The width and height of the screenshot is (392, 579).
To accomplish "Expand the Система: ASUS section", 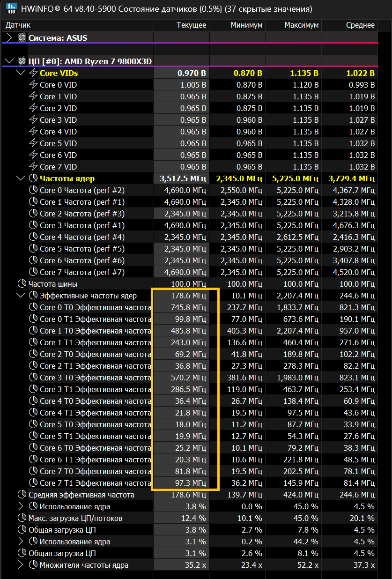I will click(x=9, y=37).
